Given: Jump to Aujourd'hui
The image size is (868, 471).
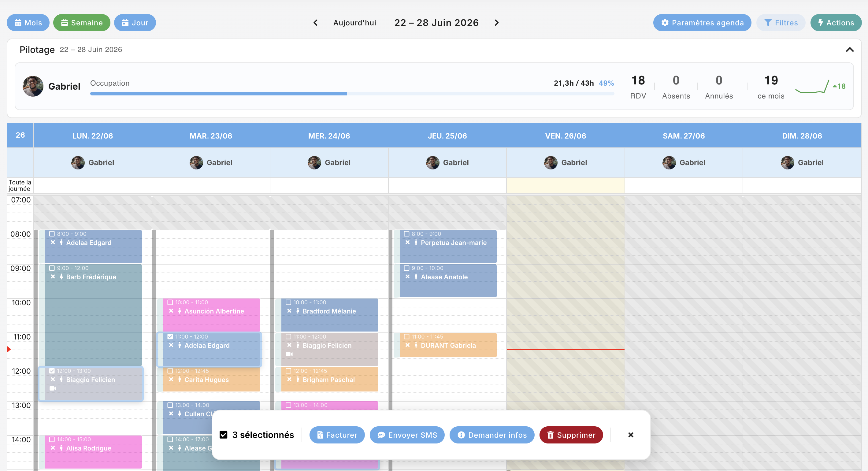Looking at the screenshot, I should click(354, 23).
